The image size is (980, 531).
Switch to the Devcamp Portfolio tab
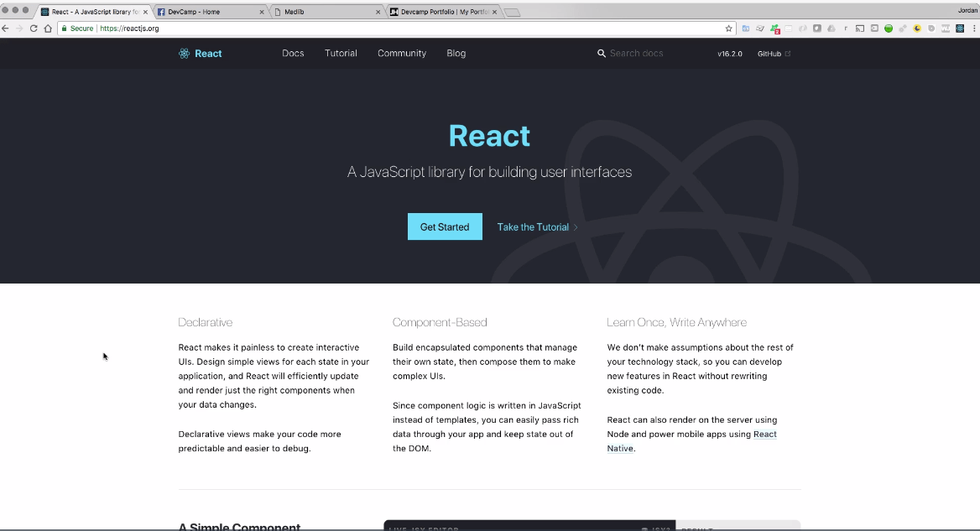point(444,12)
